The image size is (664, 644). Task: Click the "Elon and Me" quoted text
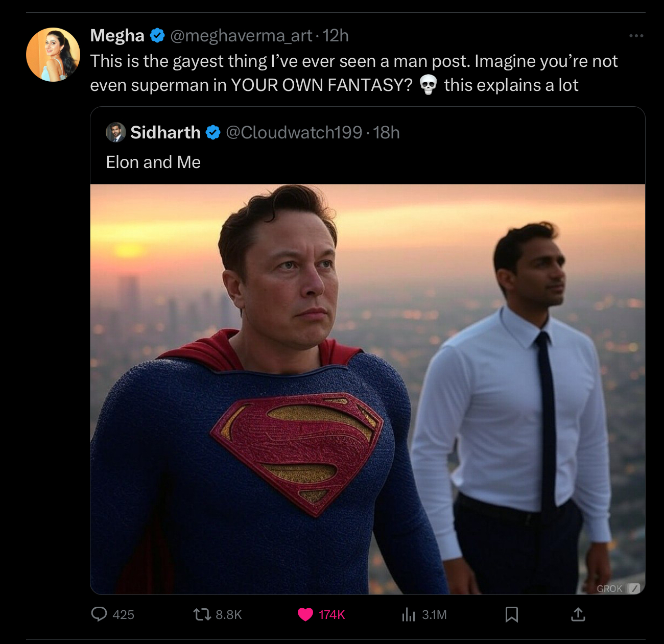click(153, 162)
